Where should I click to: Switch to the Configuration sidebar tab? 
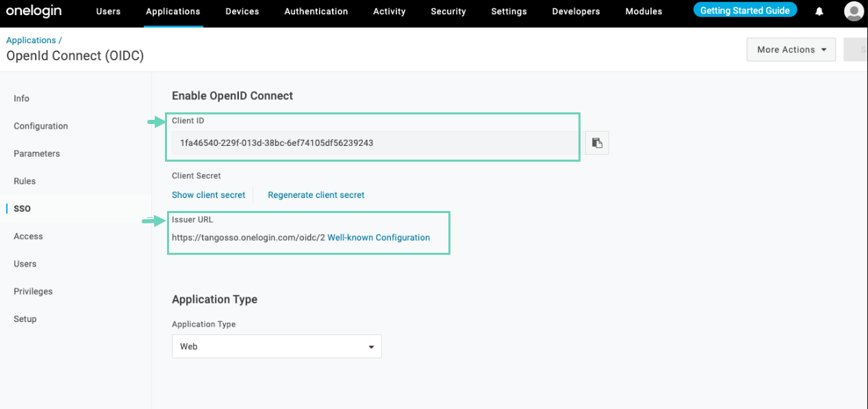point(41,126)
